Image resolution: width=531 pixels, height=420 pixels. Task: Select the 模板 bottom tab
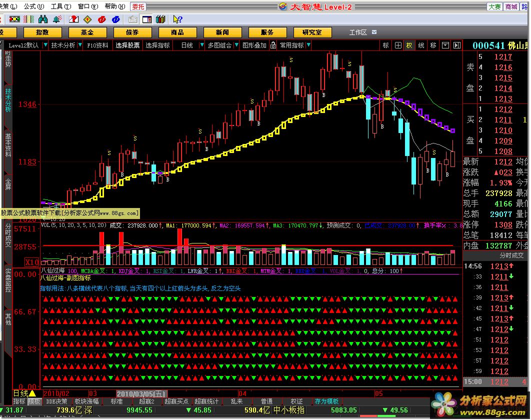34,401
